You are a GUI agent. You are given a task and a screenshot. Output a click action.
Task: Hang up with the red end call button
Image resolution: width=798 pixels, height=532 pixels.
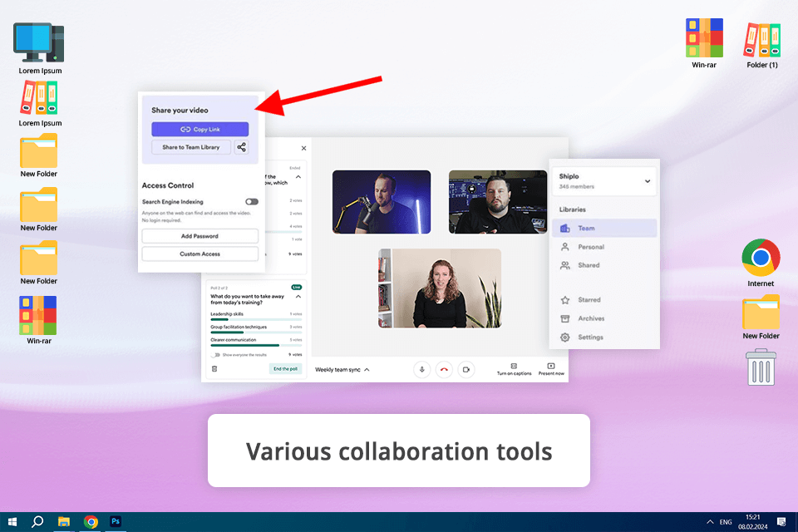pos(444,370)
